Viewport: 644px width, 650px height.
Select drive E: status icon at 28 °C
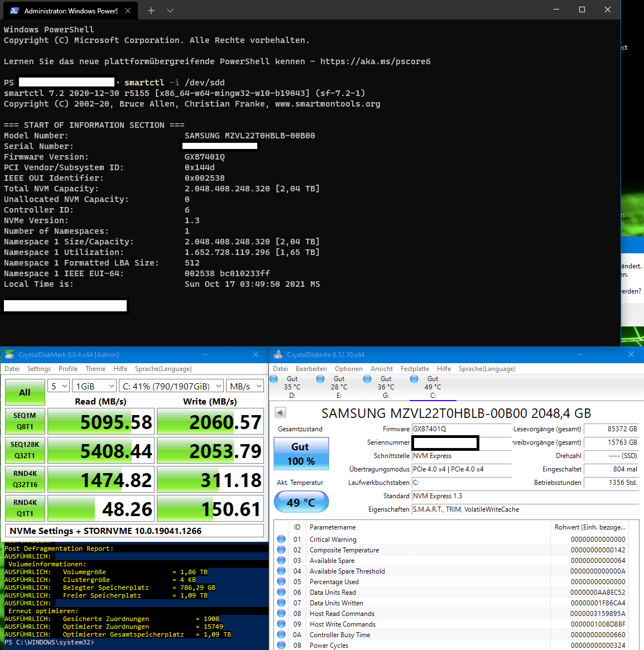click(x=320, y=379)
